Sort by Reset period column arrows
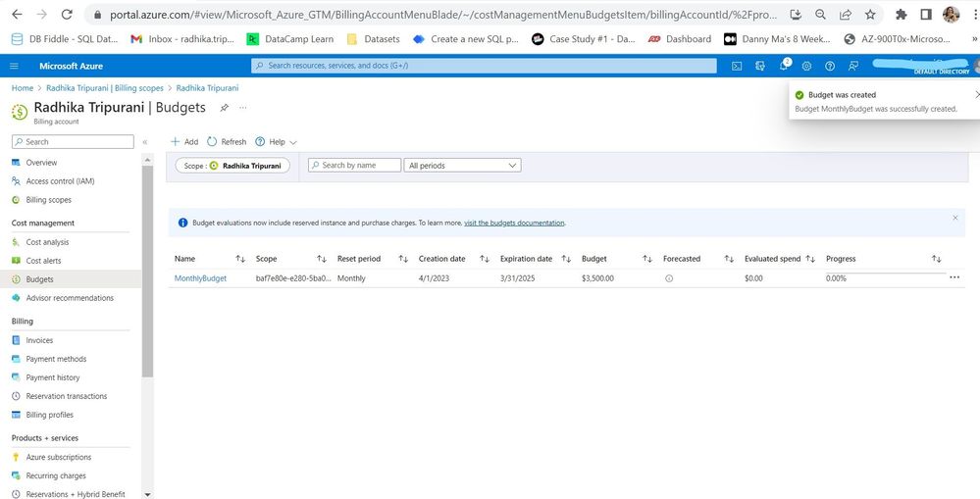 pos(403,259)
